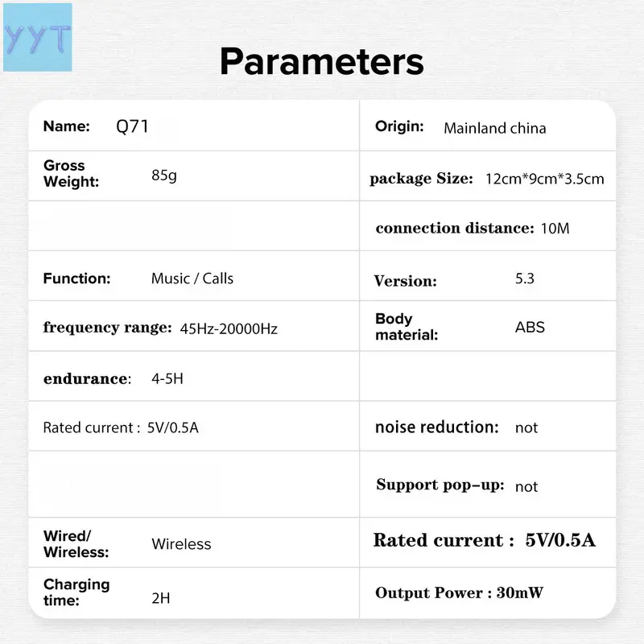Viewport: 644px width, 644px height.
Task: Select the Gross Weight value 85g
Action: [x=164, y=175]
